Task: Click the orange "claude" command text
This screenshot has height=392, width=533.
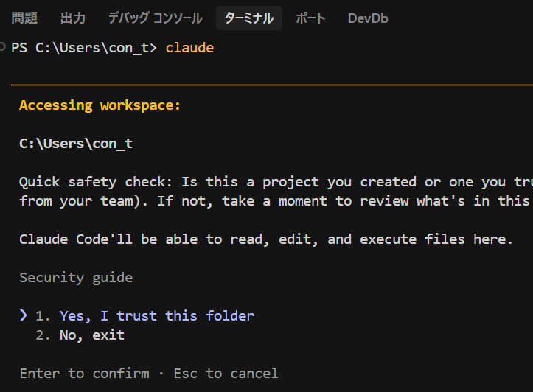Action: [189, 48]
